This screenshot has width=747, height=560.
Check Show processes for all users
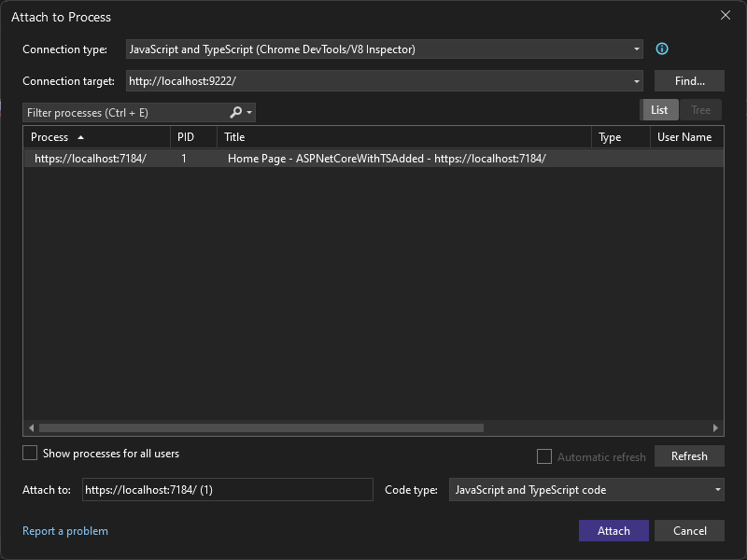pos(29,453)
